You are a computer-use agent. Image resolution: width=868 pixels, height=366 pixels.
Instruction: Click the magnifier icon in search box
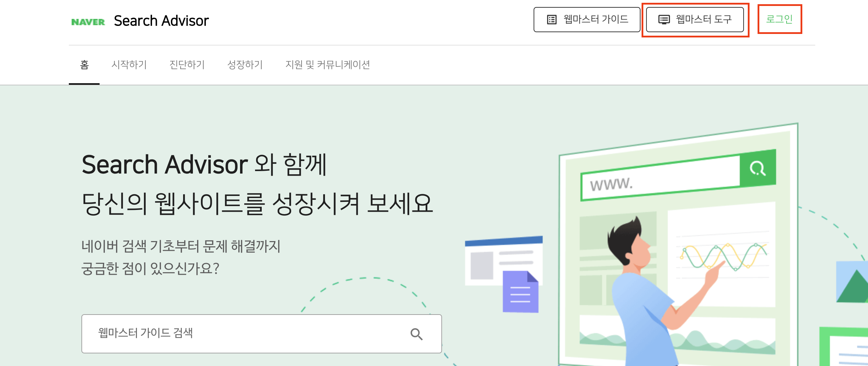coord(417,334)
